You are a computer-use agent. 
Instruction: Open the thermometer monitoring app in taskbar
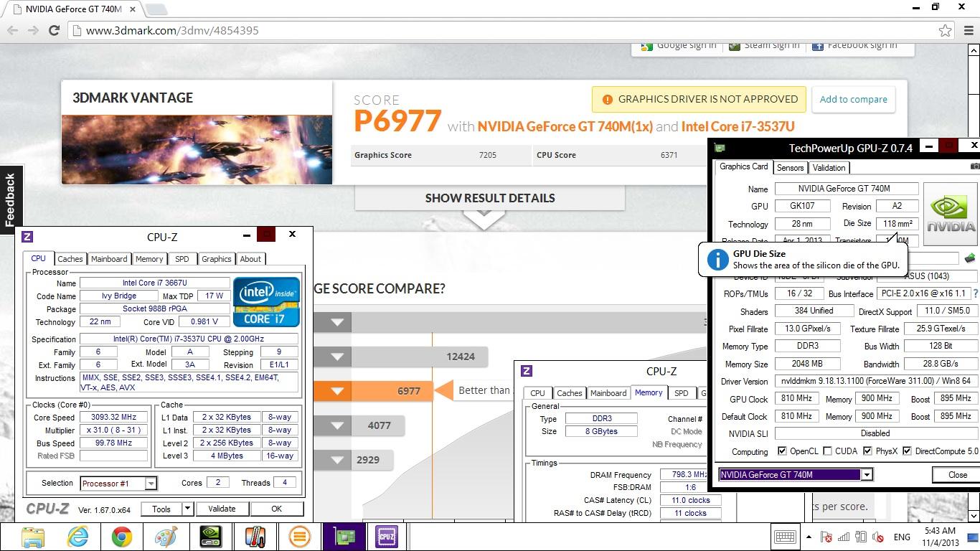[255, 537]
